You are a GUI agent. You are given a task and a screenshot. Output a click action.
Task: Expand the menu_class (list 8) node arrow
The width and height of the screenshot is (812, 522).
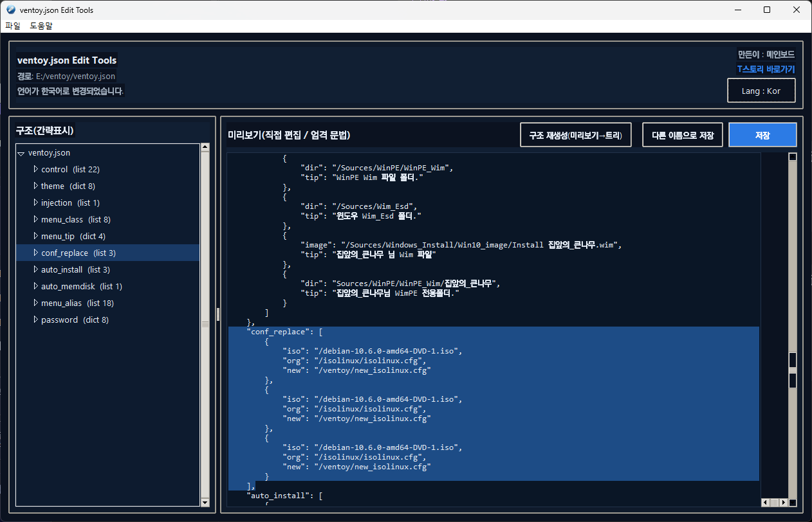(x=36, y=219)
